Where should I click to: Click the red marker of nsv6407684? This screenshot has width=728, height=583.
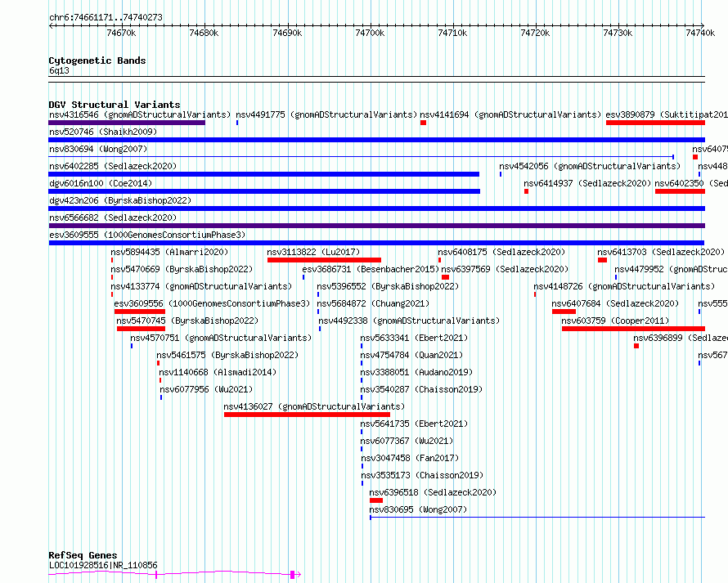[x=564, y=312]
